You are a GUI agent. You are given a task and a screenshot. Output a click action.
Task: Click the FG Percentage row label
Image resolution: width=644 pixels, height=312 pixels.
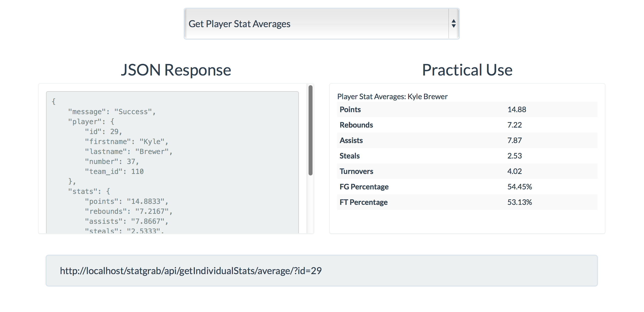tap(364, 187)
